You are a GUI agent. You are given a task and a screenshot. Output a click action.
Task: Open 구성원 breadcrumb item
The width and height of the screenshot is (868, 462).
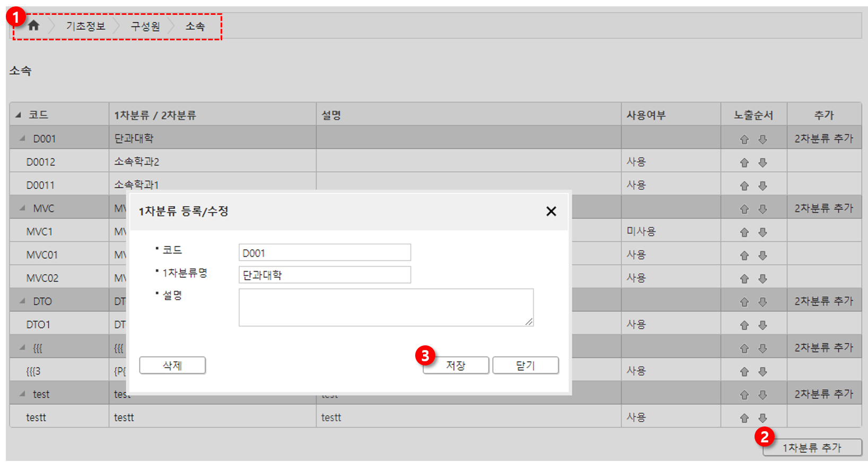[x=145, y=26]
